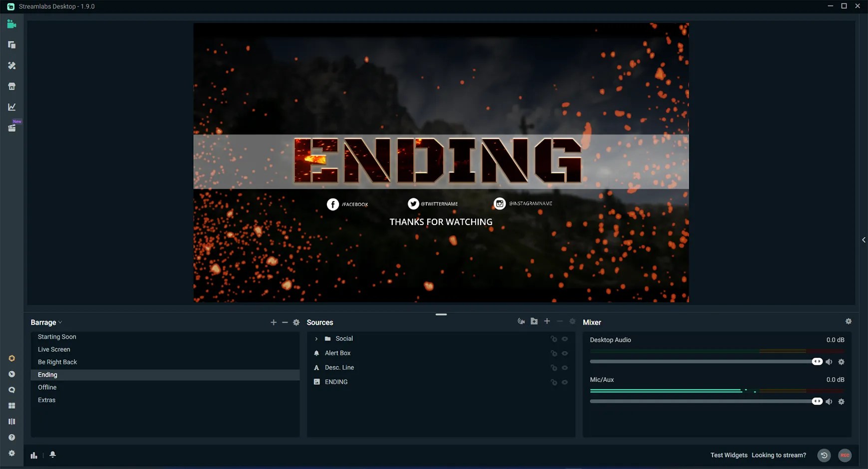Add a new source with the plus icon
Viewport: 868px width, 469px height.
coord(546,321)
